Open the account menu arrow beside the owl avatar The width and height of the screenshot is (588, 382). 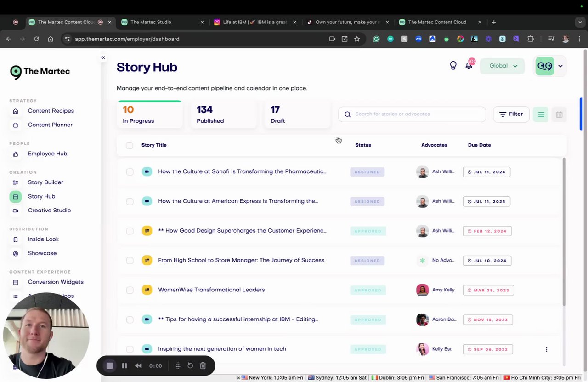(560, 66)
